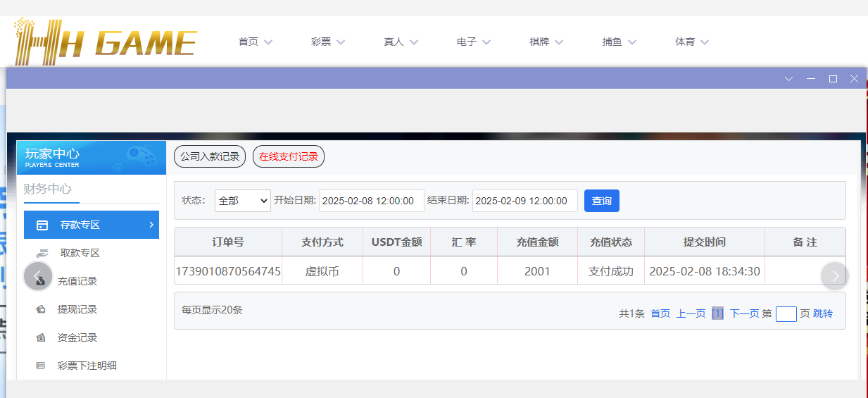The height and width of the screenshot is (398, 868).
Task: Click the HH GAME logo
Action: [106, 42]
